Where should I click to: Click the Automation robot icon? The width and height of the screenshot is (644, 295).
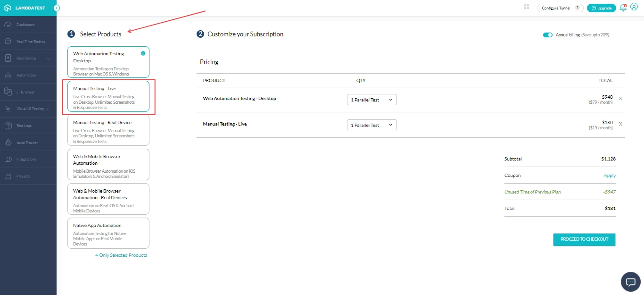[x=8, y=75]
